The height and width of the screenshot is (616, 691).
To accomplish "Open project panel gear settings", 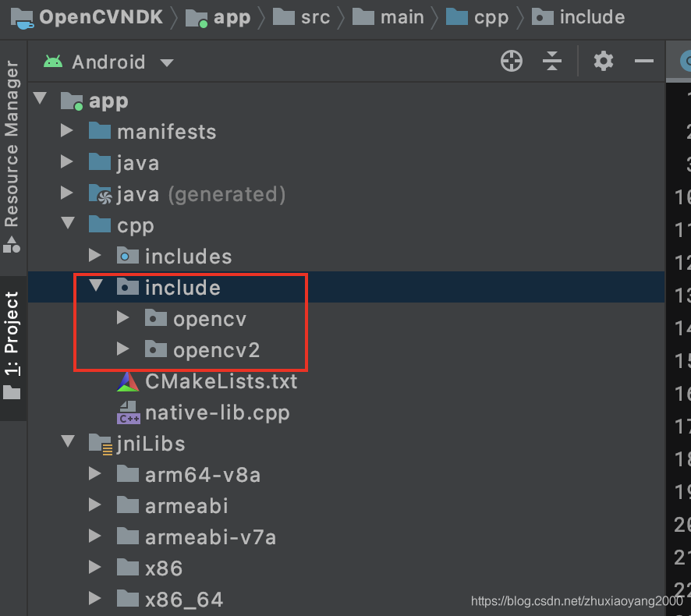I will pyautogui.click(x=604, y=61).
